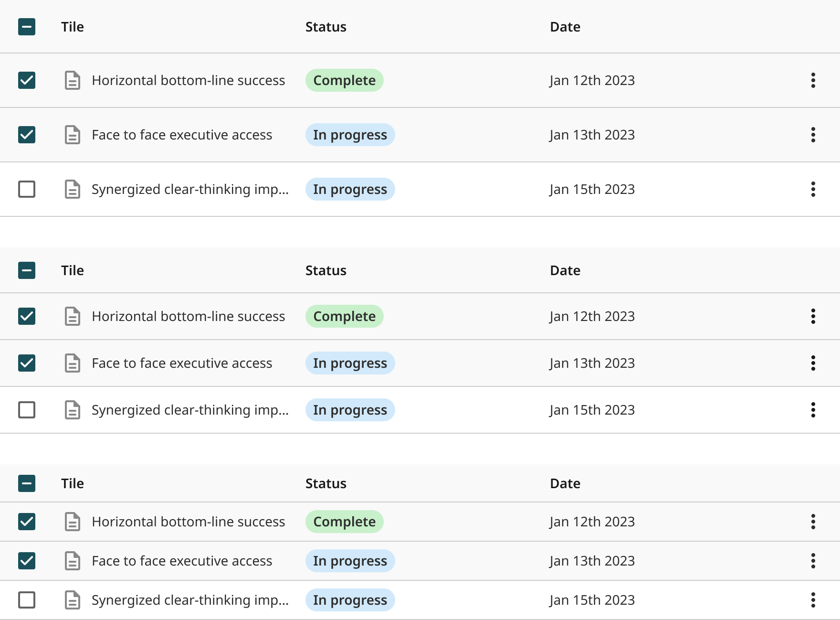This screenshot has width=840, height=620.
Task: Open the kebab menu for Horizontal bottom-line success in top table
Action: (813, 80)
